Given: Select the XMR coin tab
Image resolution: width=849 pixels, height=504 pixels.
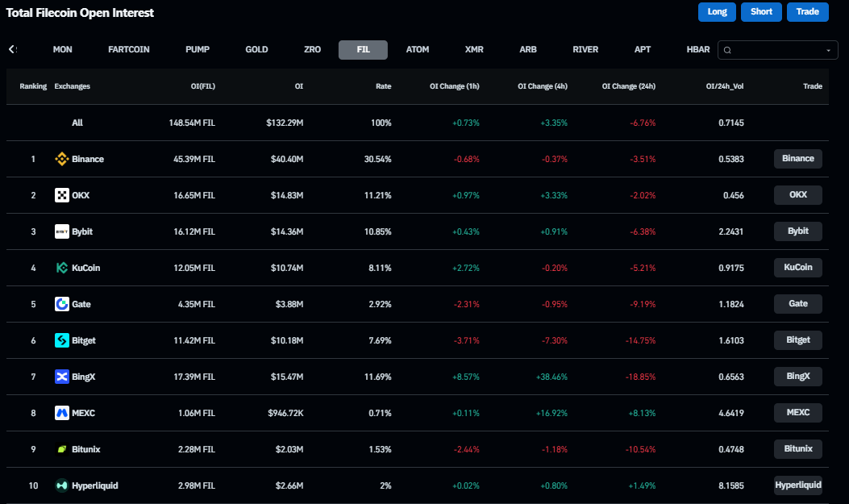Looking at the screenshot, I should click(474, 49).
